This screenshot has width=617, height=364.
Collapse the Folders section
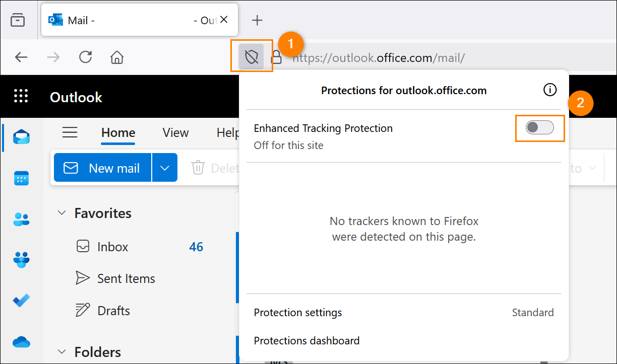point(62,352)
